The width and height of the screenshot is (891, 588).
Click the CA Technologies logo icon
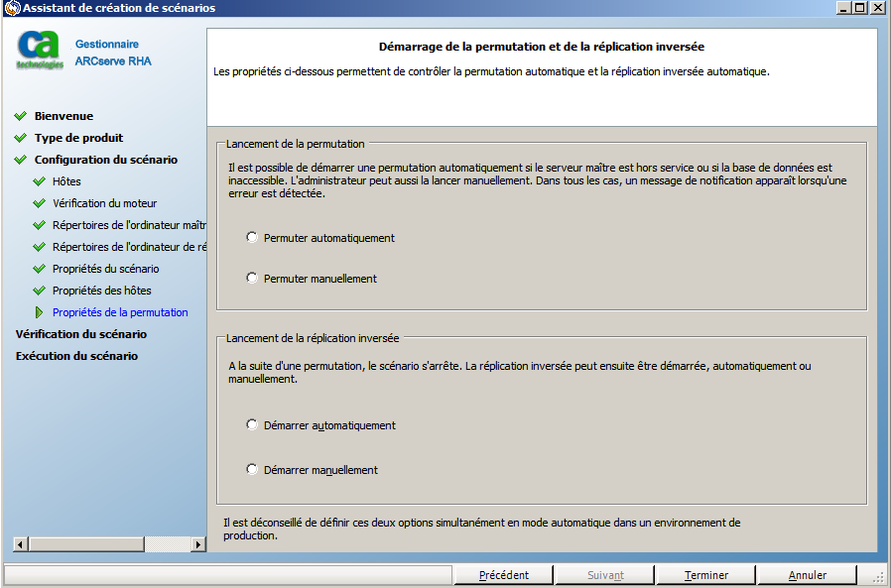click(40, 50)
